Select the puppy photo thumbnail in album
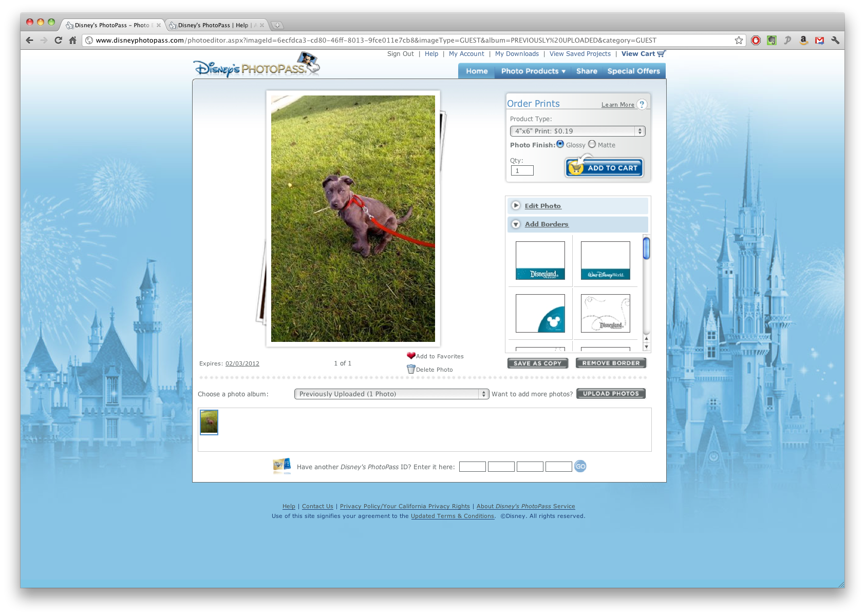 tap(209, 422)
